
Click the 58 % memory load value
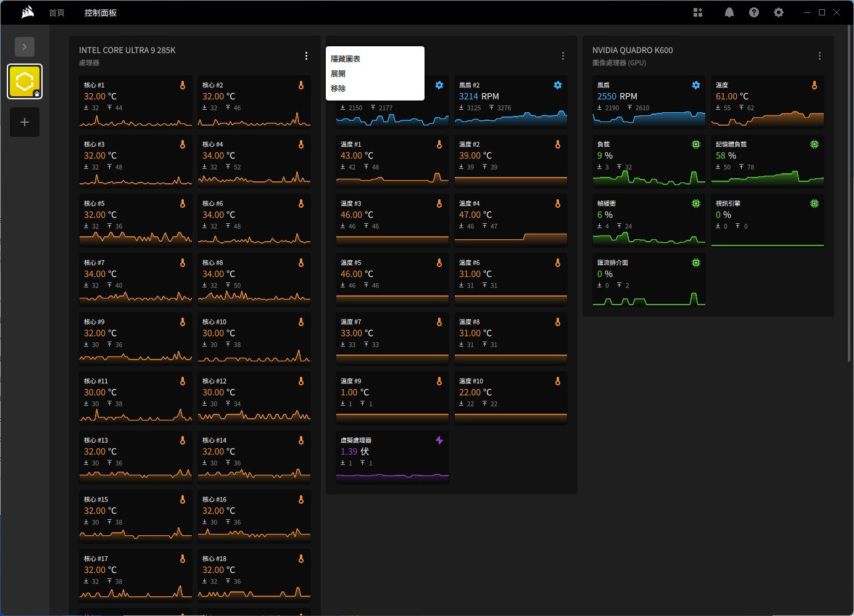tap(726, 155)
